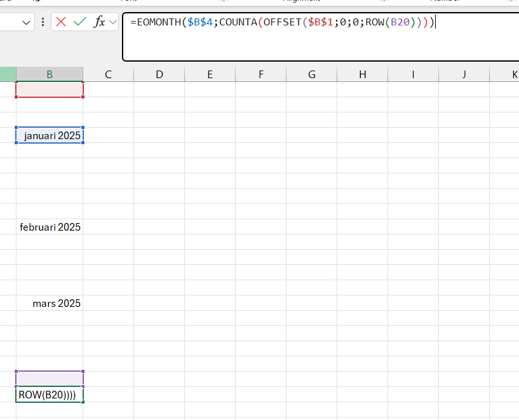This screenshot has height=420, width=519.
Task: Open the Name Box dropdown arrow
Action: pyautogui.click(x=27, y=22)
